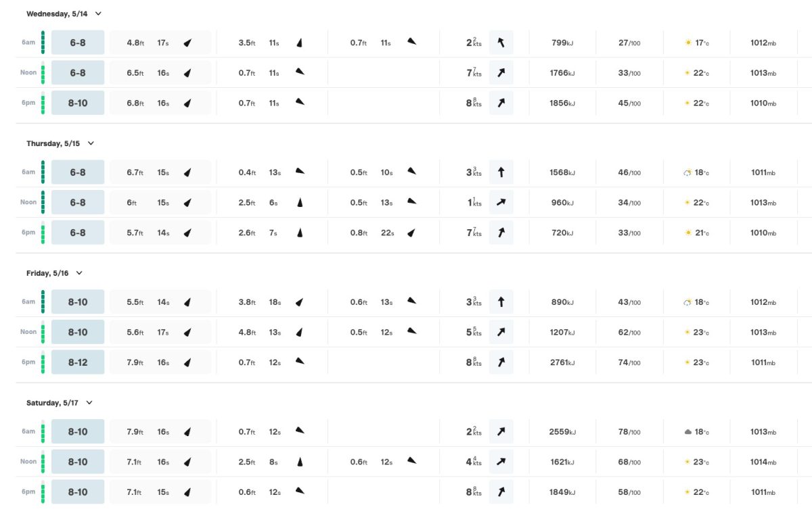Select Wednesday 6pm 8-10 surf height
Image resolution: width=812 pixels, height=524 pixels.
point(78,103)
